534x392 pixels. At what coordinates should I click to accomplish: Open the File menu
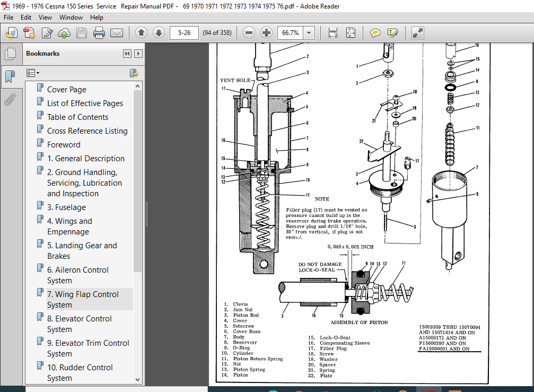8,18
